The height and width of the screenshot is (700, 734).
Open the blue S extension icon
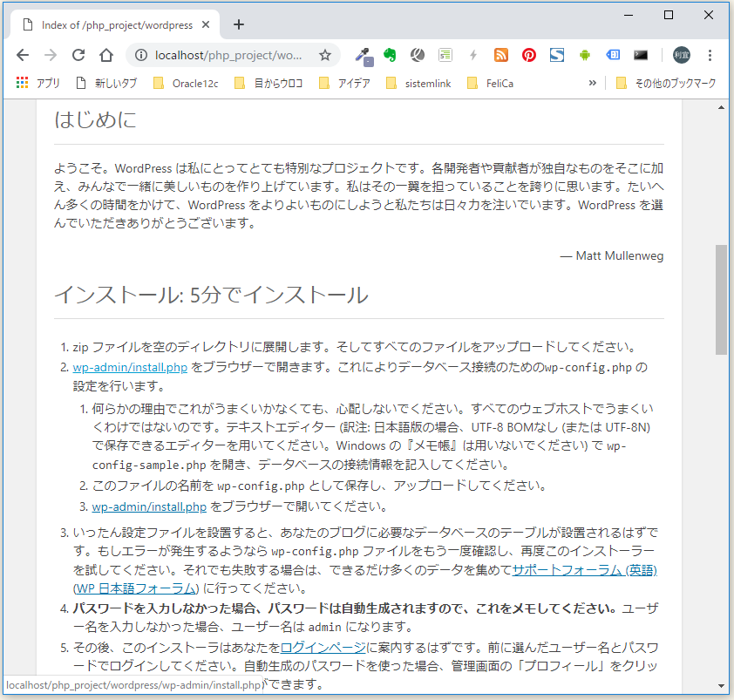coord(557,54)
